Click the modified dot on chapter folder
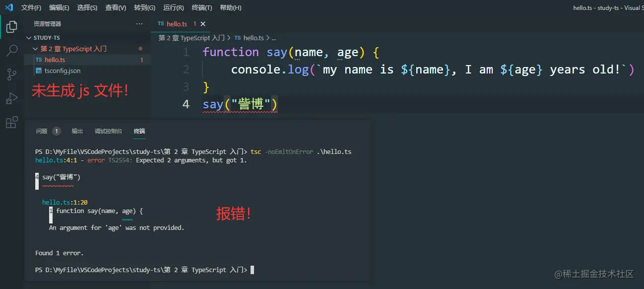Screen dimensions: 644x289 pos(140,49)
